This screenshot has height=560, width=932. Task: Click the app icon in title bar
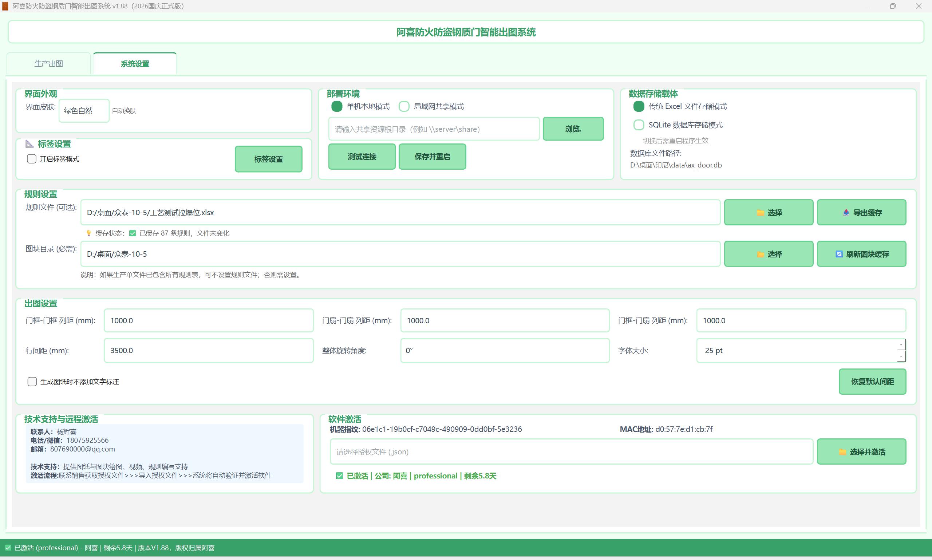tap(5, 6)
